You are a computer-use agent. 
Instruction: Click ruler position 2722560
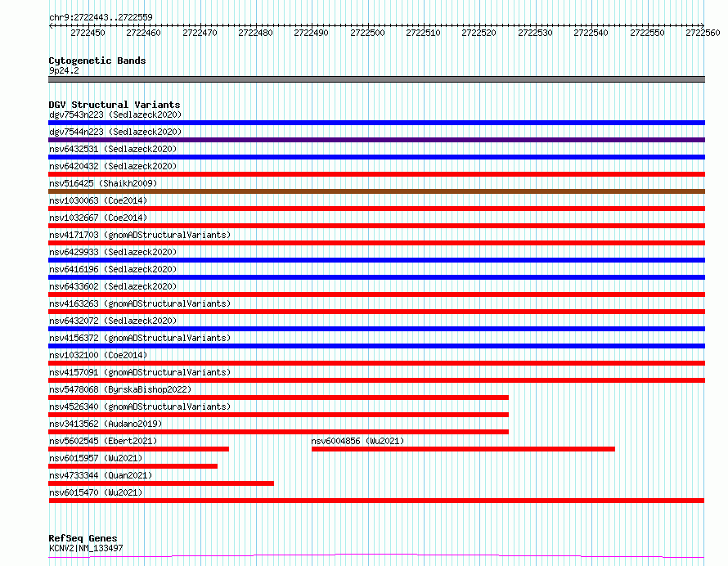pyautogui.click(x=703, y=33)
